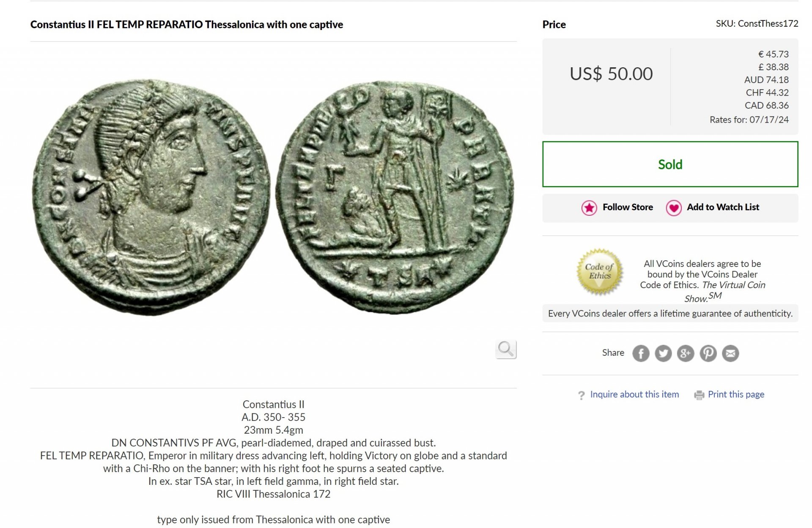This screenshot has height=528, width=812.
Task: Click the coin obverse portrait image
Action: pos(151,197)
